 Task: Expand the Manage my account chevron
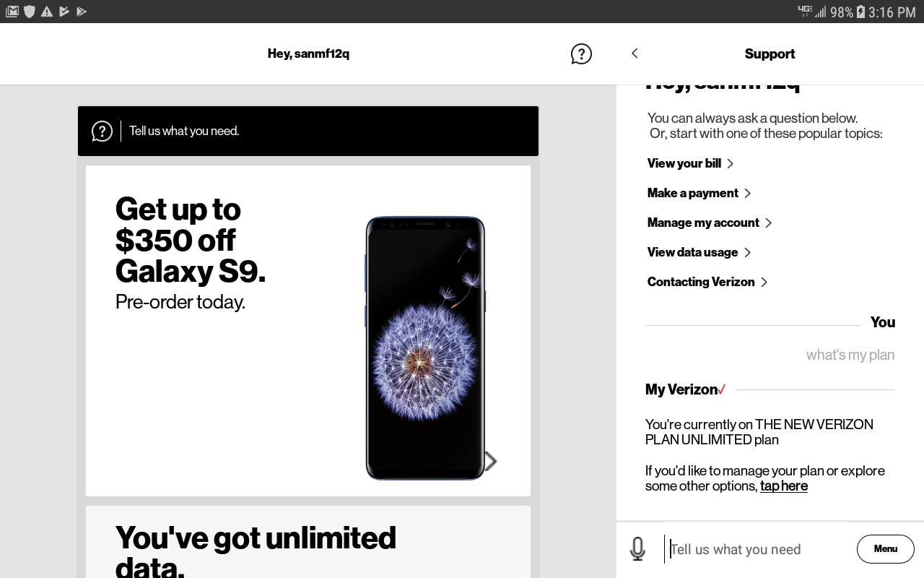pos(769,223)
